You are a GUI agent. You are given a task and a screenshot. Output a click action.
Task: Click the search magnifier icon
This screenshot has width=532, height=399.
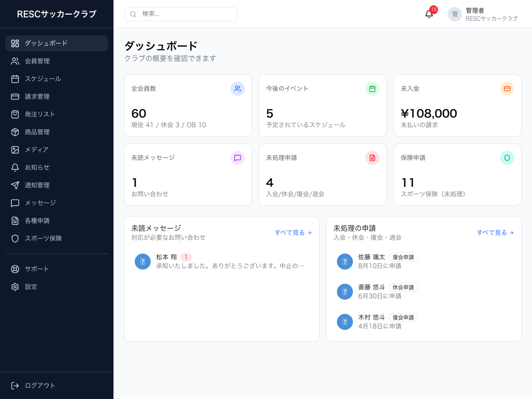pos(133,14)
